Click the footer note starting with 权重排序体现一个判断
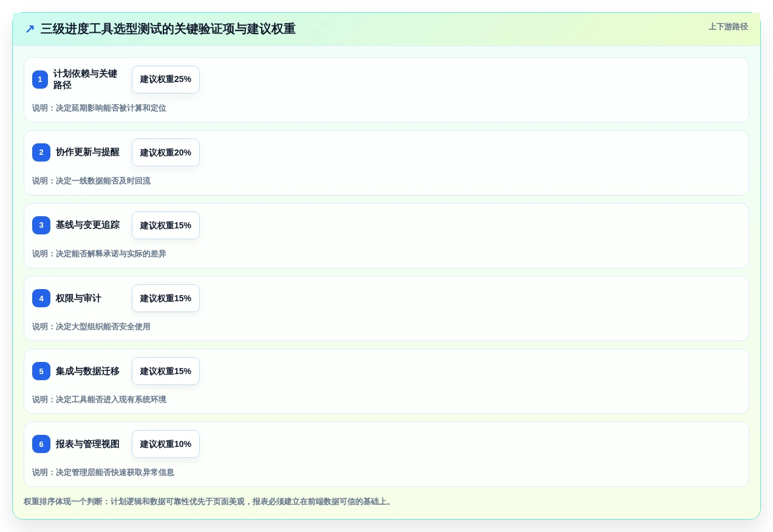 point(209,502)
